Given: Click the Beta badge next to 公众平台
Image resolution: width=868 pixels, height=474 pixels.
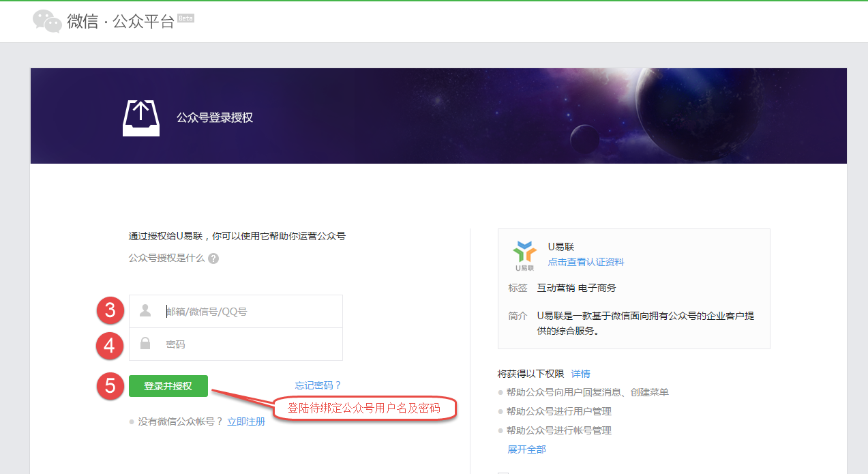Looking at the screenshot, I should (x=185, y=18).
